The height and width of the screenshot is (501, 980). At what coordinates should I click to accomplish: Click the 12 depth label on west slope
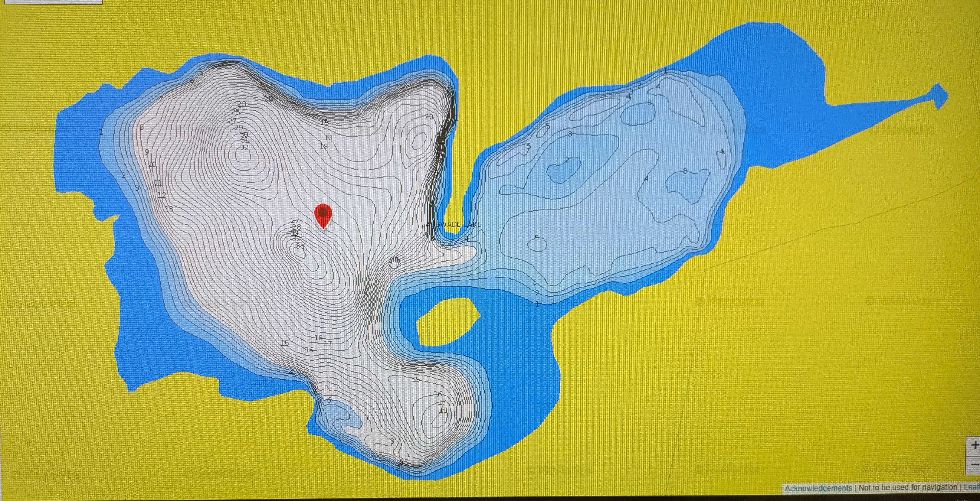pyautogui.click(x=162, y=196)
